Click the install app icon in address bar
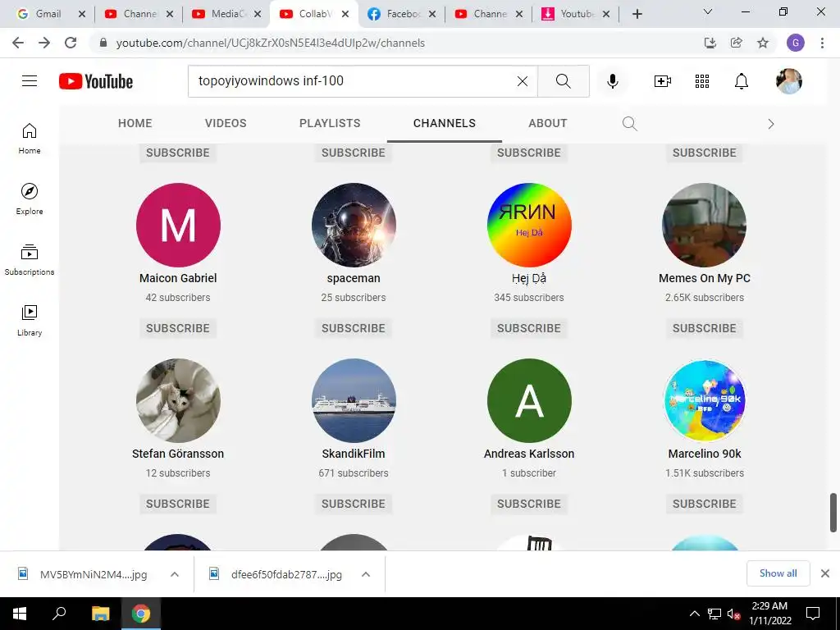840x630 pixels. [x=710, y=43]
